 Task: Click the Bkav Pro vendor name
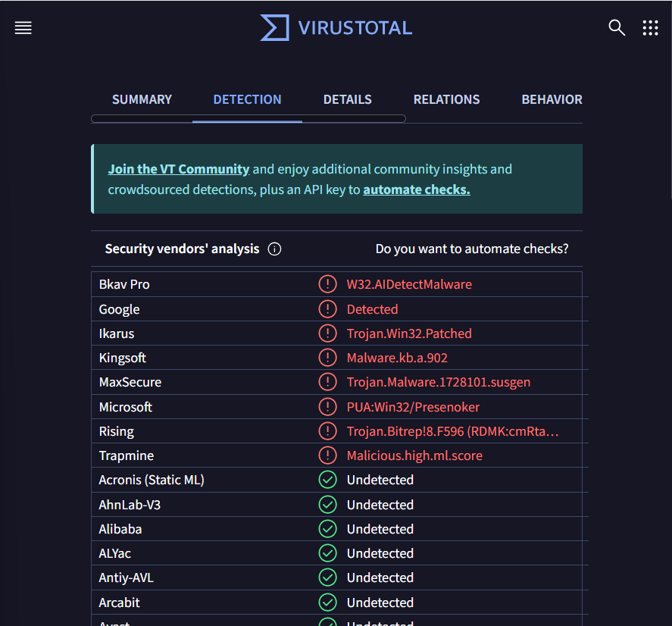124,284
